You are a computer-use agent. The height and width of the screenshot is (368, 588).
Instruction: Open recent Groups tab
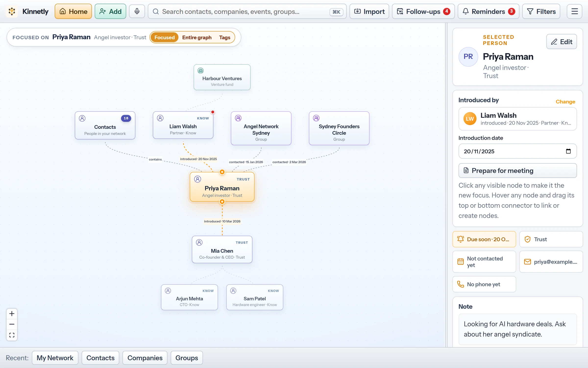click(187, 358)
